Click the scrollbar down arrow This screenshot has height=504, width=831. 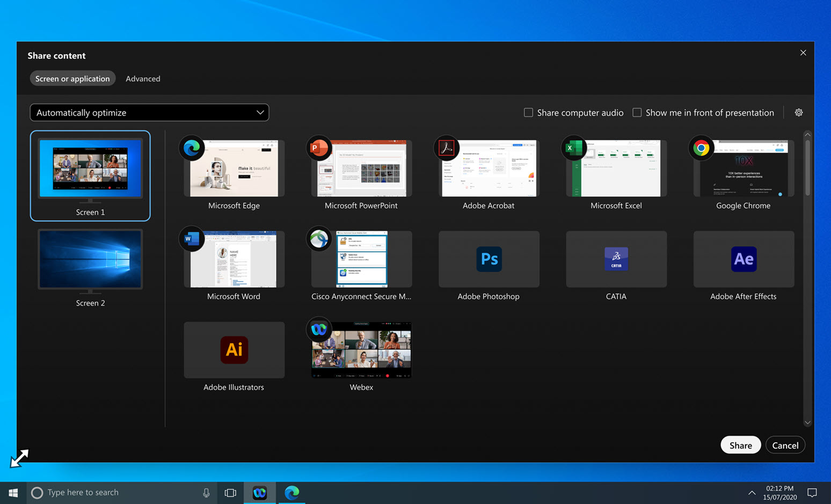(x=807, y=423)
